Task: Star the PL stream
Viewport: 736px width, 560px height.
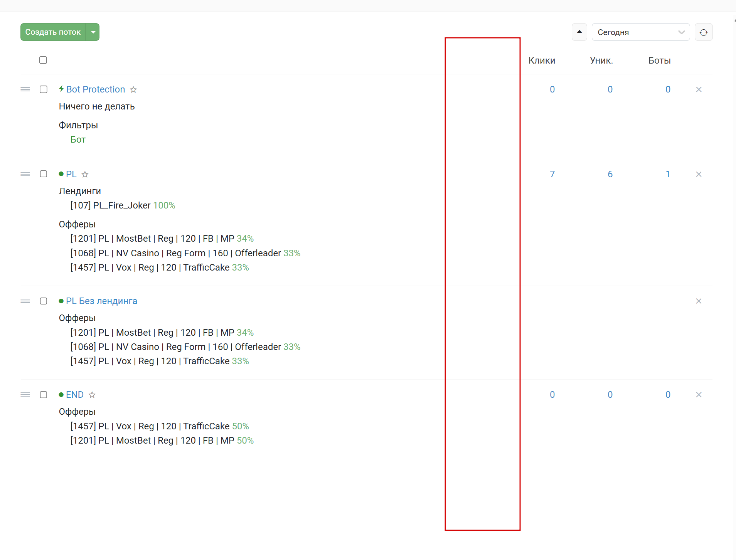Action: tap(85, 174)
